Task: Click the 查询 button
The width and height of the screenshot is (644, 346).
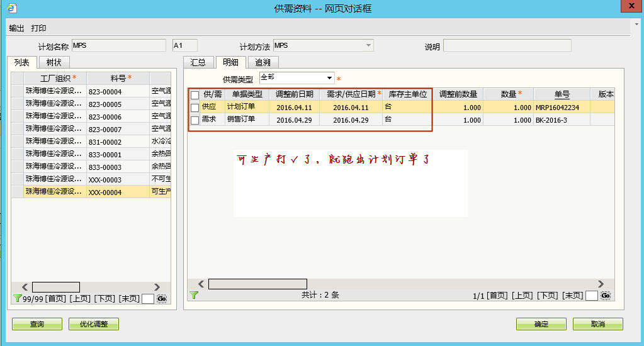Action: click(x=37, y=324)
